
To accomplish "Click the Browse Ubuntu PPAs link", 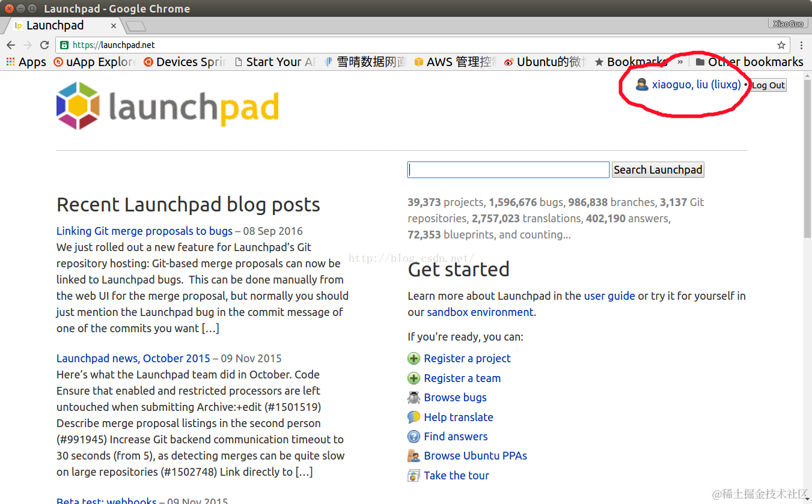I will click(x=475, y=456).
